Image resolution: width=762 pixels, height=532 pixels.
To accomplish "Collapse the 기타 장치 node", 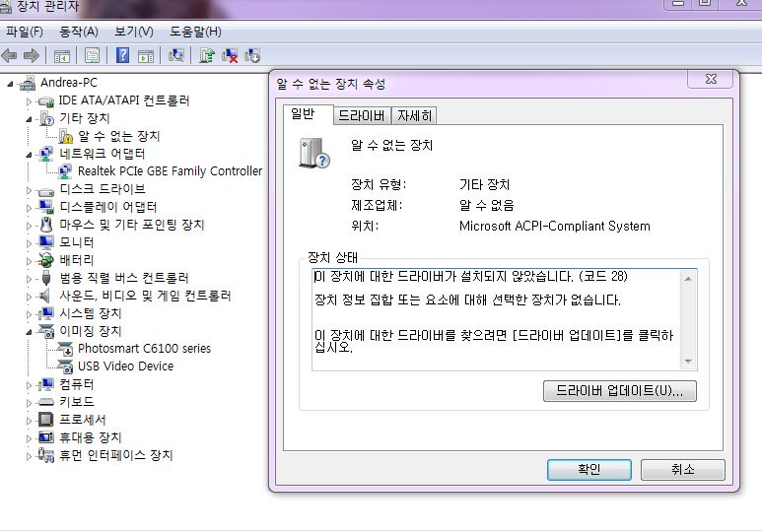I will [x=29, y=119].
